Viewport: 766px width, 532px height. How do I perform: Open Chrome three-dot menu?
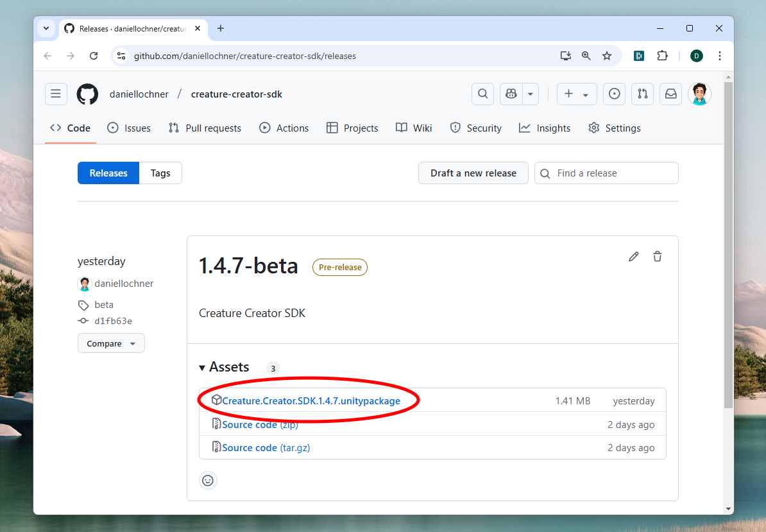[x=720, y=56]
